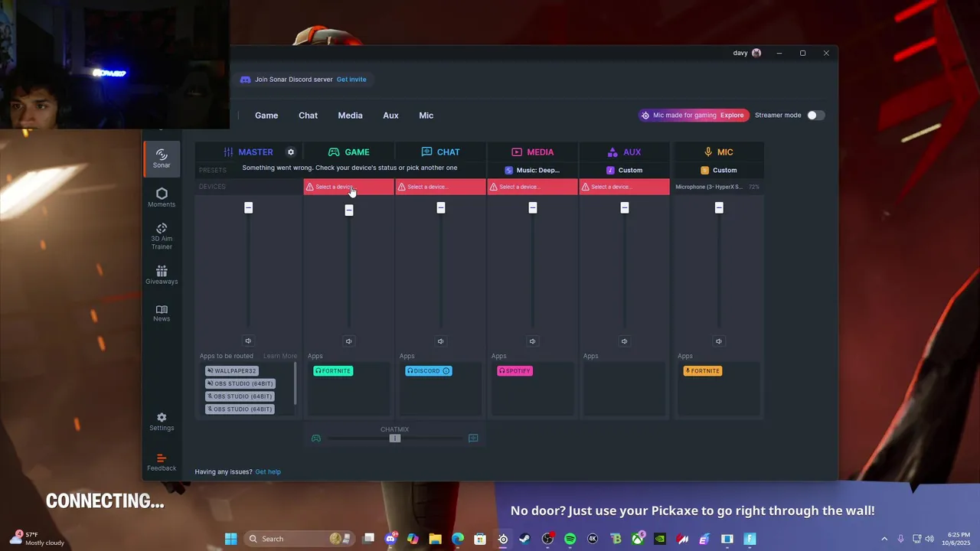Mute the Game channel
The height and width of the screenshot is (551, 980).
[348, 341]
